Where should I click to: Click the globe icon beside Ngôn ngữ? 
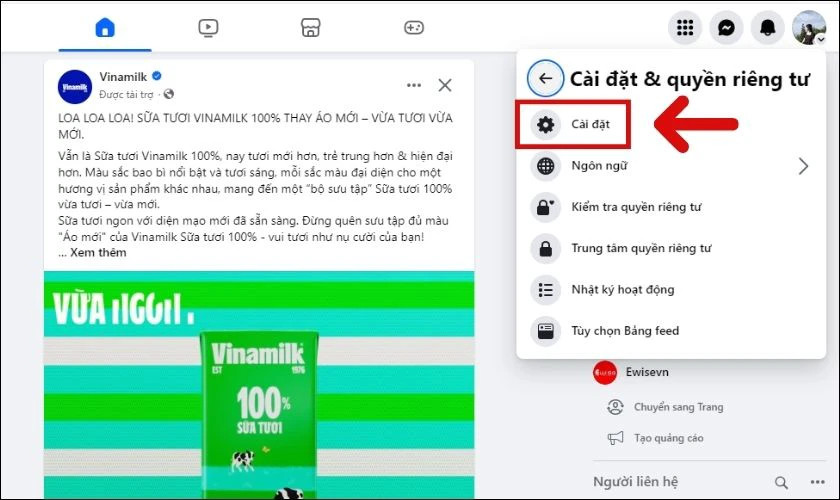[x=545, y=166]
